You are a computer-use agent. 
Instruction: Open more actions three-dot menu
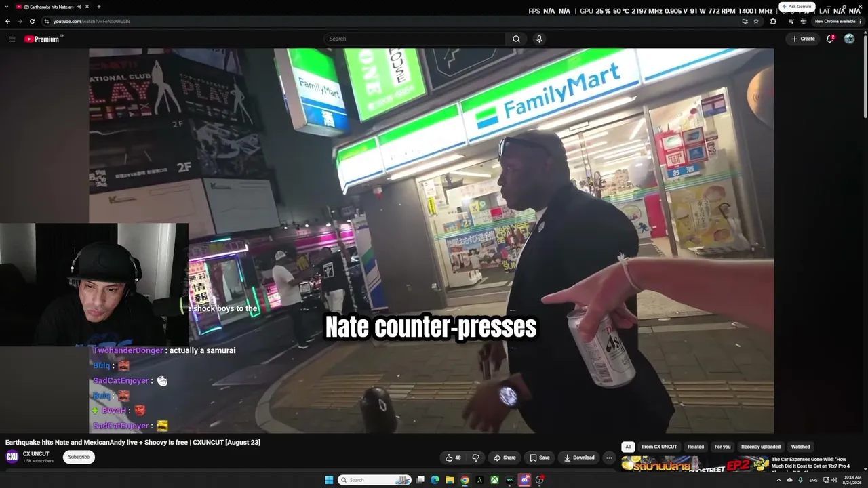[609, 457]
